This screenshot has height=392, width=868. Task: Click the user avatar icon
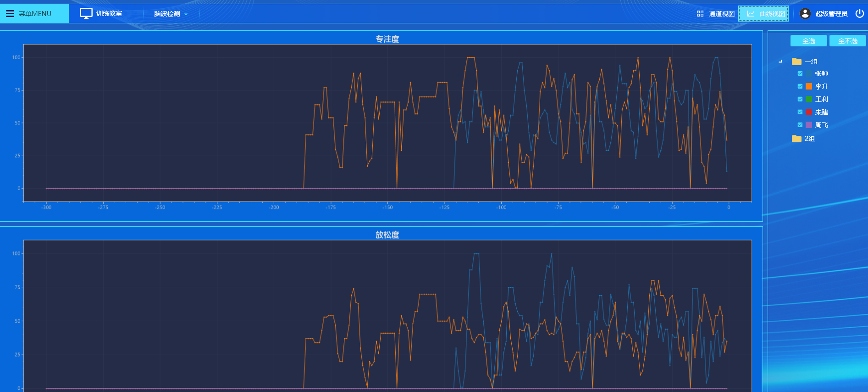coord(805,14)
